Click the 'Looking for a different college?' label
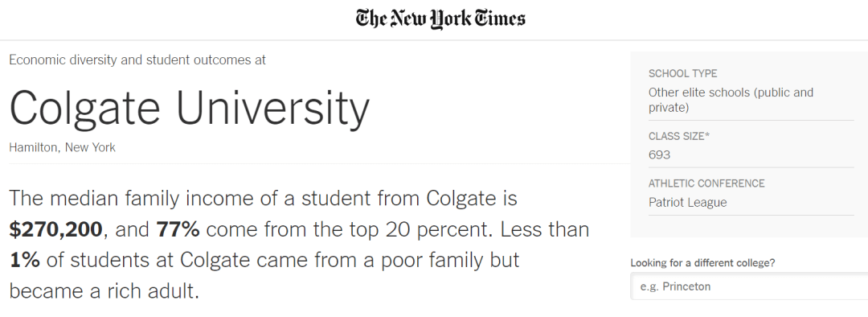 (702, 262)
